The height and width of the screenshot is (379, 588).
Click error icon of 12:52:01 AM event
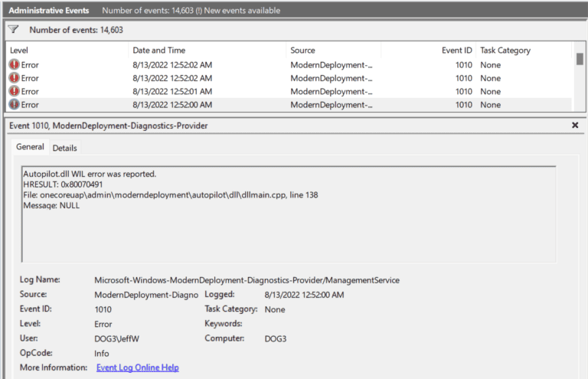[14, 91]
